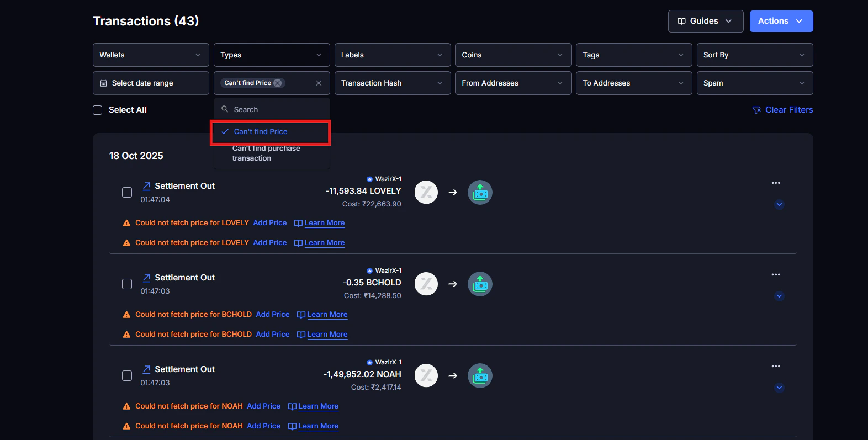Expand the Coins filter

(x=513, y=55)
